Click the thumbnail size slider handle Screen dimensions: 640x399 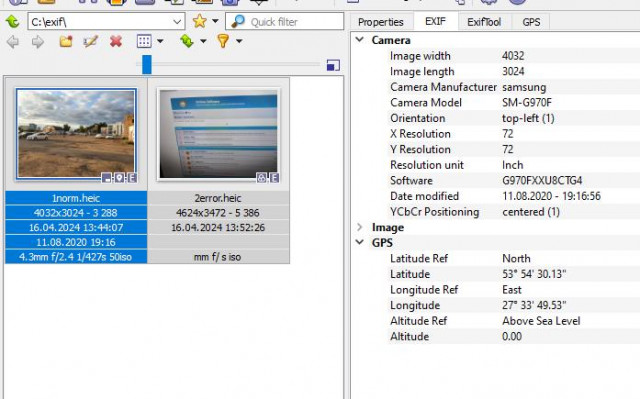(147, 64)
